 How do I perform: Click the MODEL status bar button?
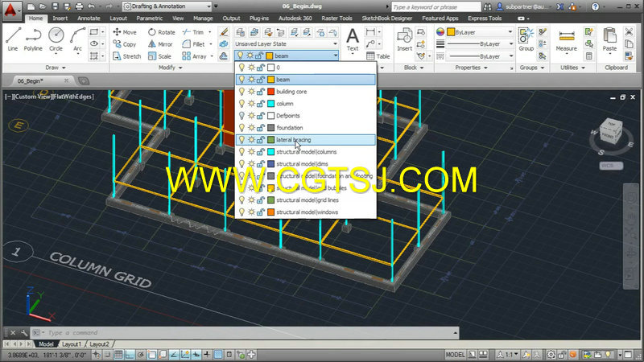tap(455, 355)
